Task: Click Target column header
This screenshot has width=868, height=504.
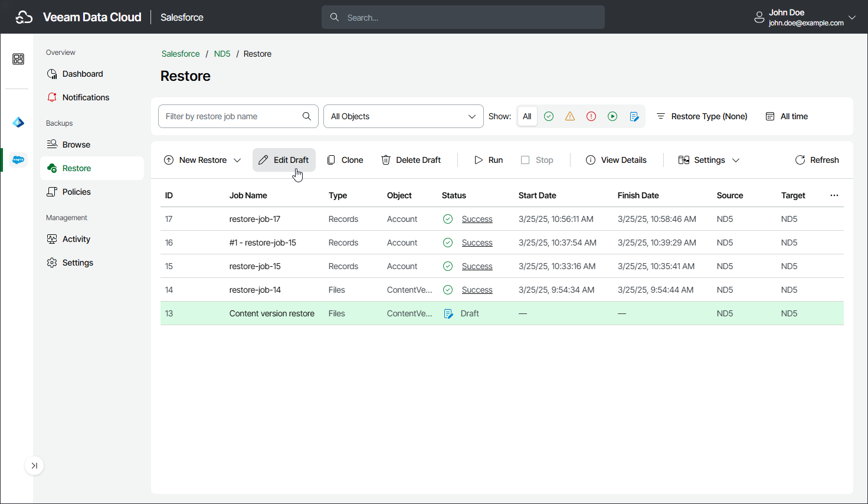Action: tap(793, 195)
